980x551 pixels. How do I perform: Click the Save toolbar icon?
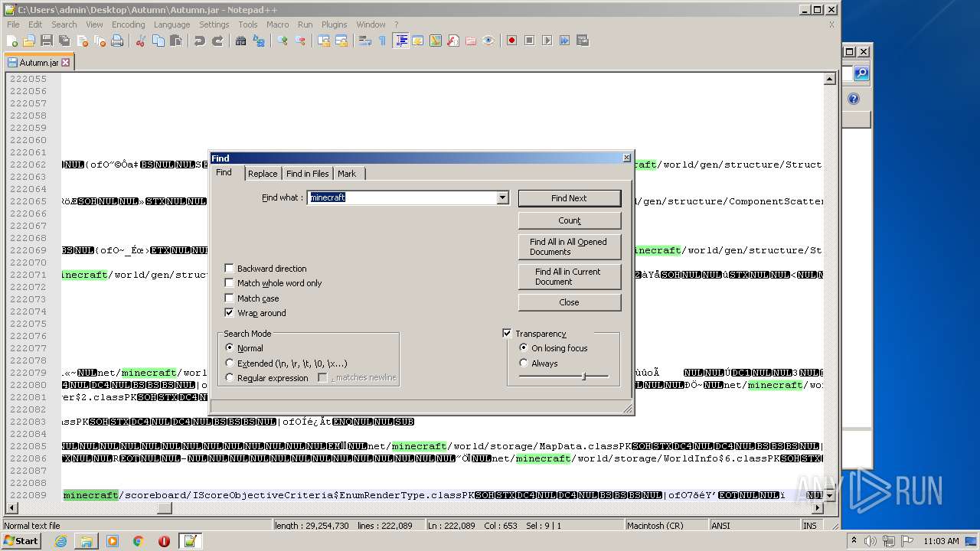point(47,41)
